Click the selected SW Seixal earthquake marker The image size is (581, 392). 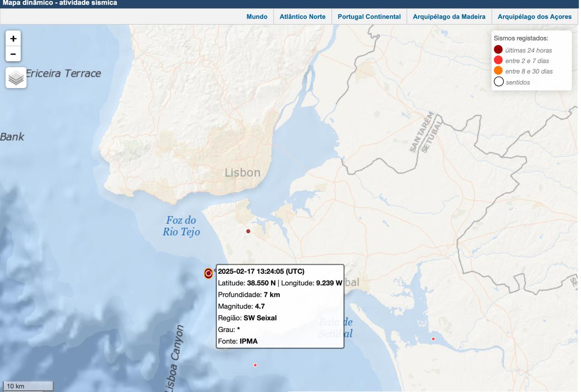click(208, 273)
